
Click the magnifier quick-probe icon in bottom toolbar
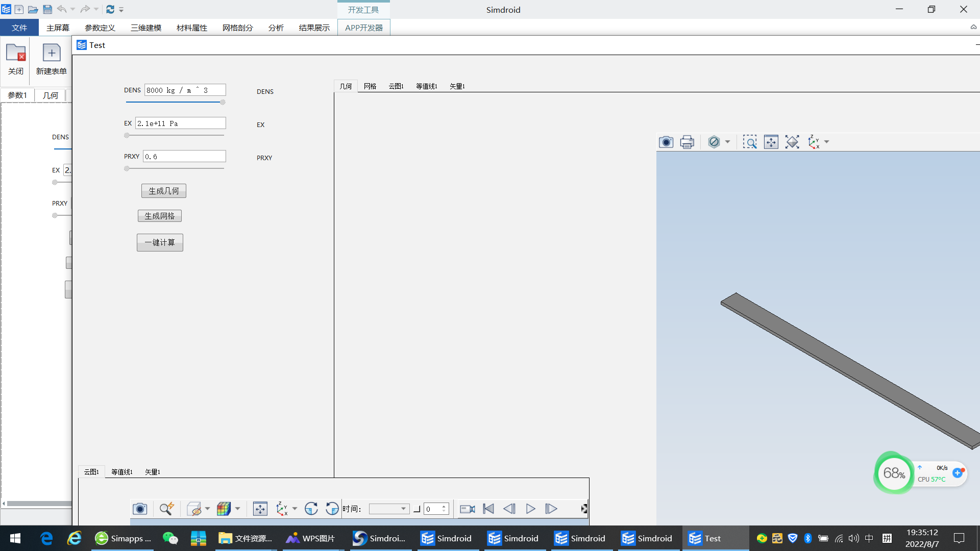[x=167, y=509]
